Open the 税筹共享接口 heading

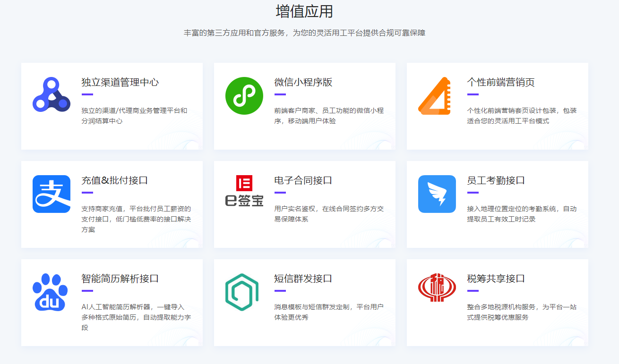pos(496,279)
